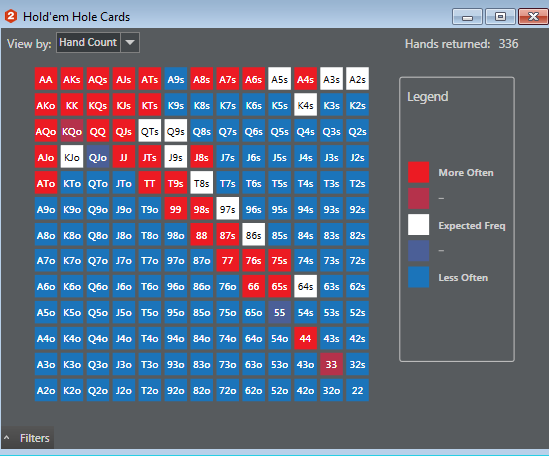Choose the A5s hand cell

[x=279, y=79]
